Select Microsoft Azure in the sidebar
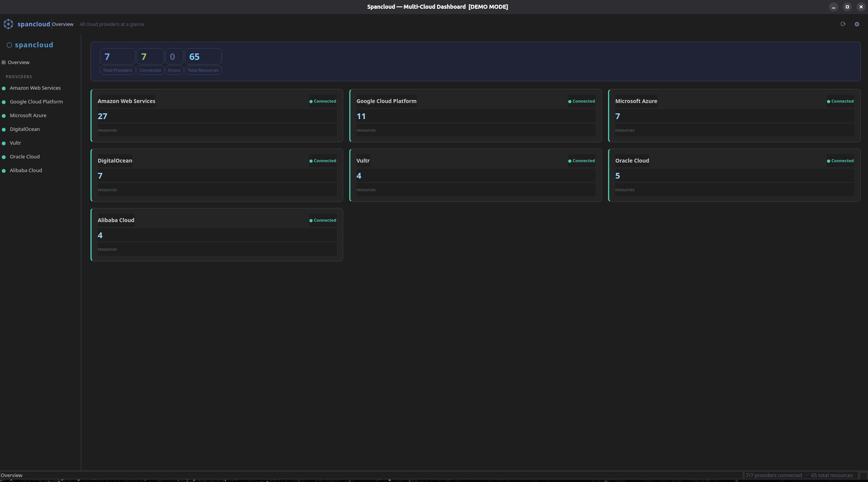 [28, 115]
